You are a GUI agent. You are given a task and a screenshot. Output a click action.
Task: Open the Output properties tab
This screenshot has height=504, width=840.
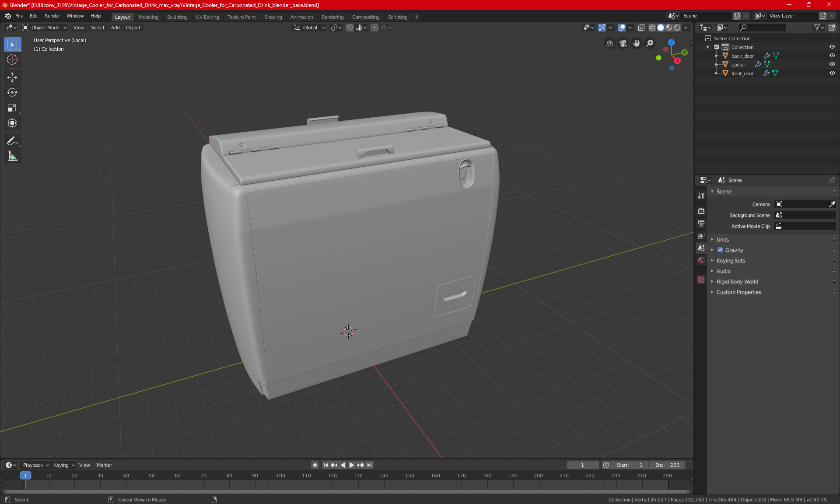point(701,223)
